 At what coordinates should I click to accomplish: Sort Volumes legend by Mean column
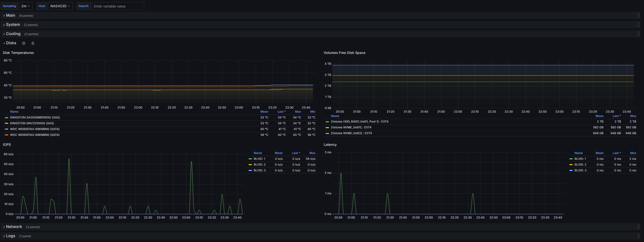pyautogui.click(x=599, y=116)
